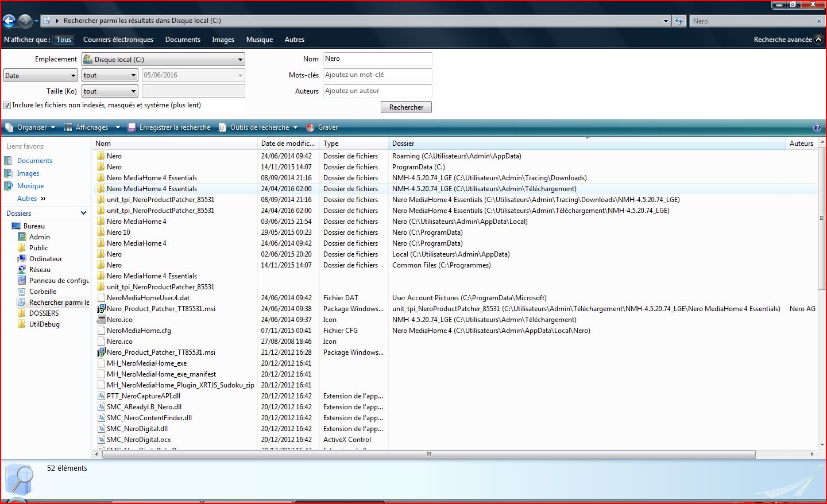Image resolution: width=827 pixels, height=504 pixels.
Task: Filter results to Images
Action: [x=223, y=40]
